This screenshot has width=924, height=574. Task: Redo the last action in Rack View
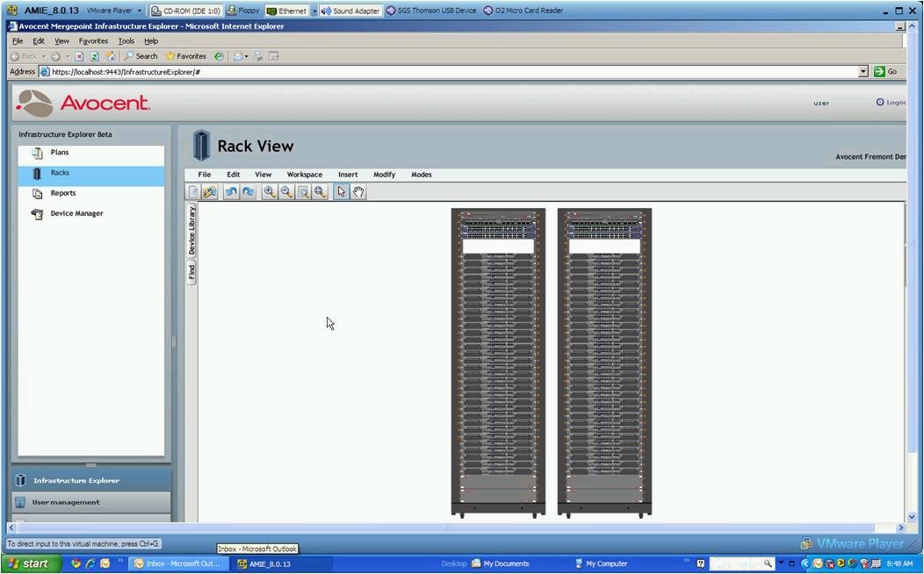pyautogui.click(x=249, y=191)
